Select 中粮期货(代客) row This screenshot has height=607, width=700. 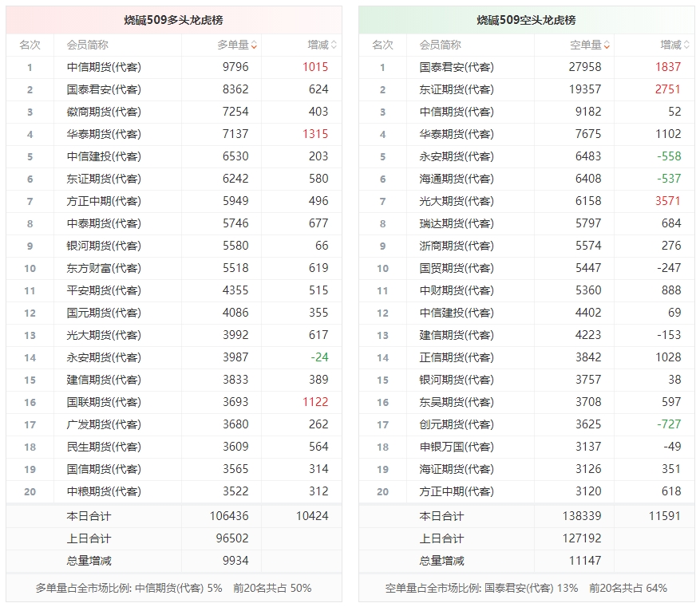point(174,491)
